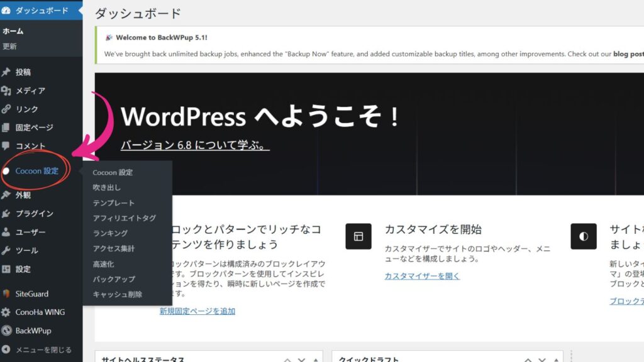Open バージョン 6.8 について学ぶ link

(195, 145)
